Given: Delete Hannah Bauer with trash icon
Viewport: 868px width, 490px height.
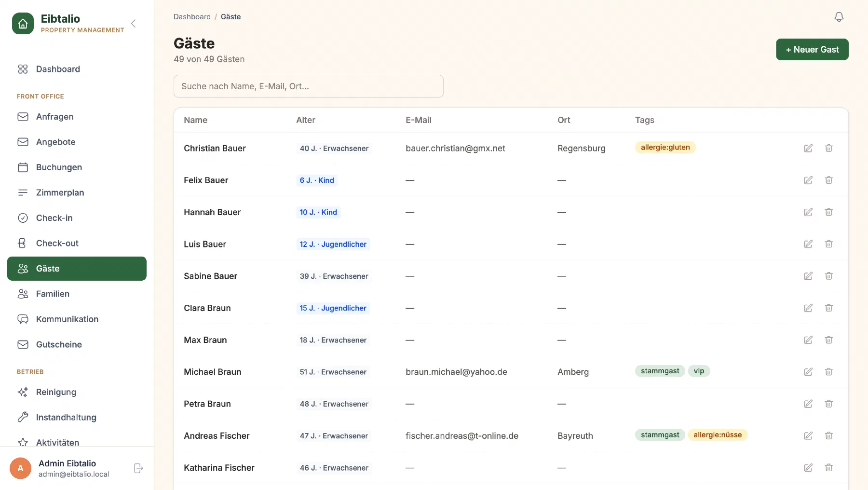Looking at the screenshot, I should click(829, 212).
